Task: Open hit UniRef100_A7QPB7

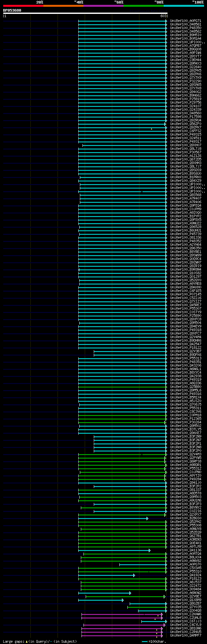Action: point(186,46)
